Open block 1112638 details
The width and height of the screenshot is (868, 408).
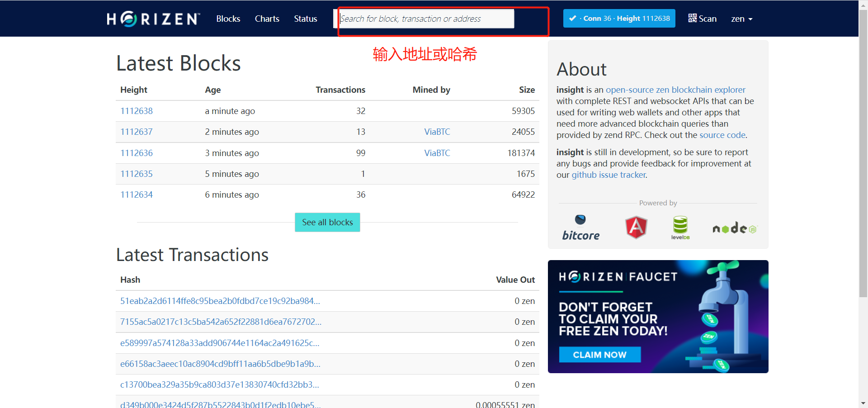click(x=137, y=111)
